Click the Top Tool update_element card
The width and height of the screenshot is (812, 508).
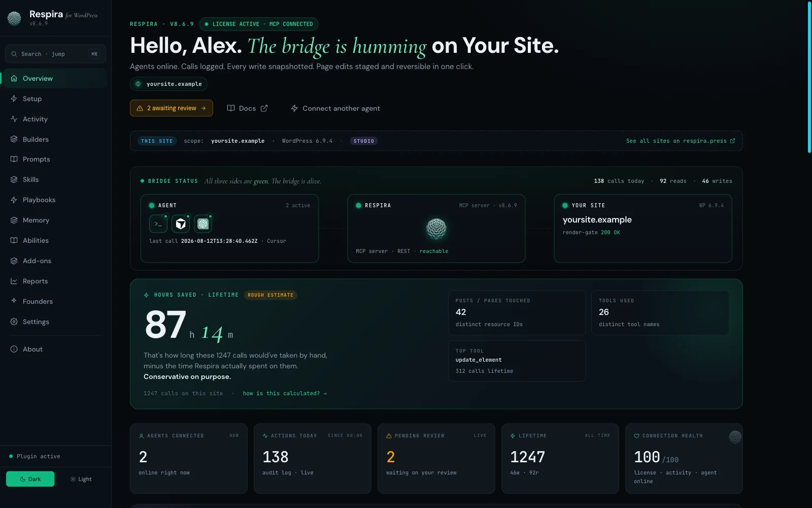[517, 361]
